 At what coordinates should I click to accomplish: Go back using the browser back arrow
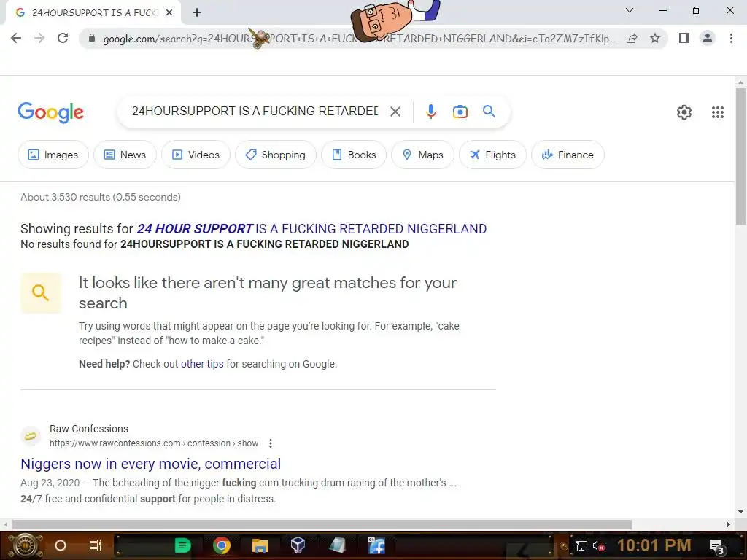tap(16, 38)
